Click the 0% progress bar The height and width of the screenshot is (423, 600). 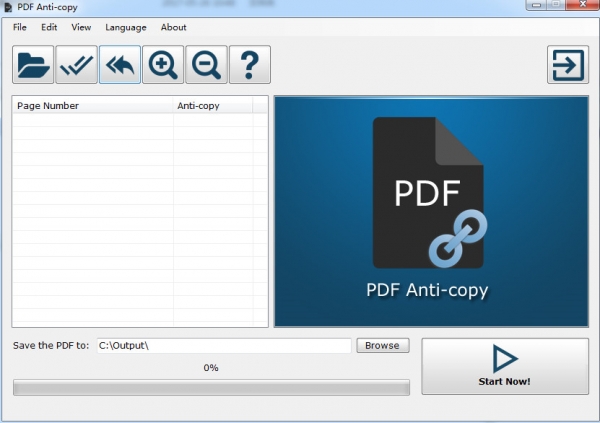[x=211, y=387]
